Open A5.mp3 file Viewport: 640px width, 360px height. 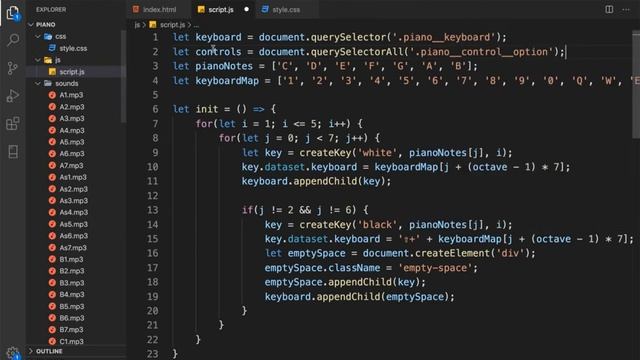(71, 142)
